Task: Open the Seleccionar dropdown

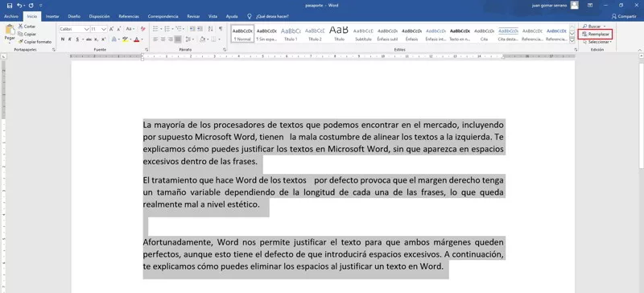Action: click(x=597, y=42)
